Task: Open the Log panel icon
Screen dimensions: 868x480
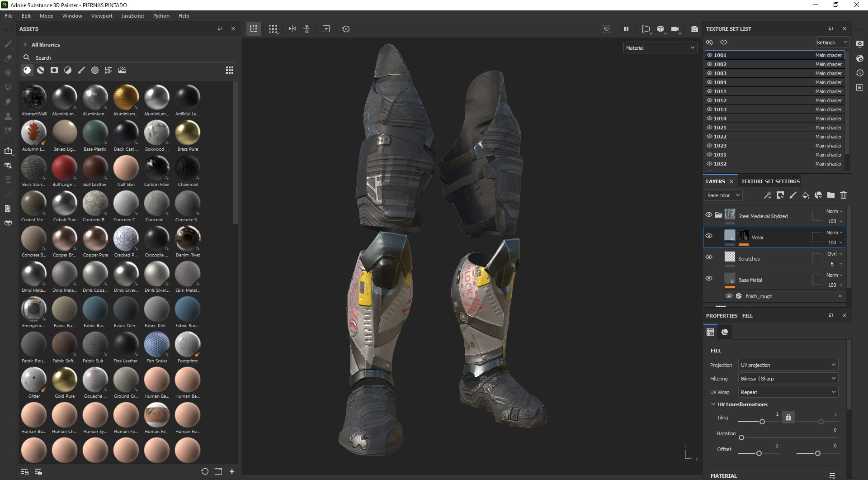Action: tap(860, 87)
